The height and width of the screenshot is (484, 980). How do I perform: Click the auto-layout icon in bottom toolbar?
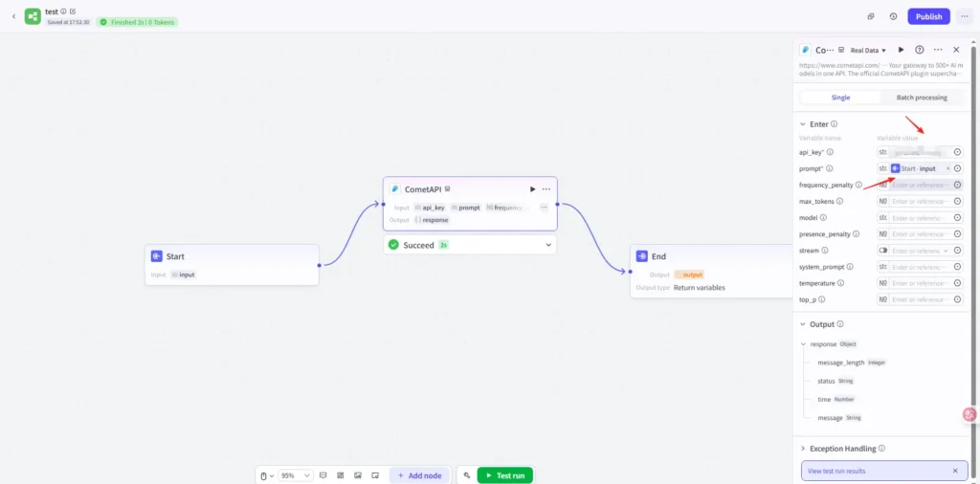click(341, 475)
